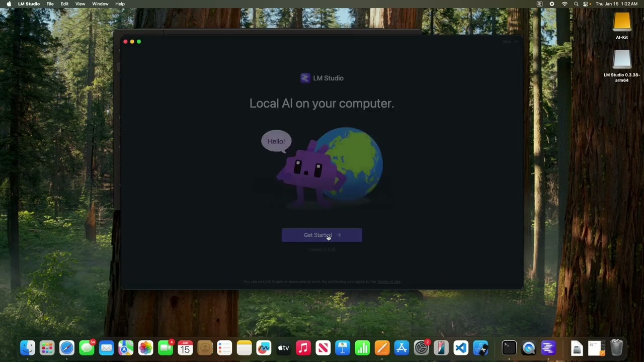Viewport: 644px width, 362px height.
Task: Open Finder from the Dock
Action: 28,348
